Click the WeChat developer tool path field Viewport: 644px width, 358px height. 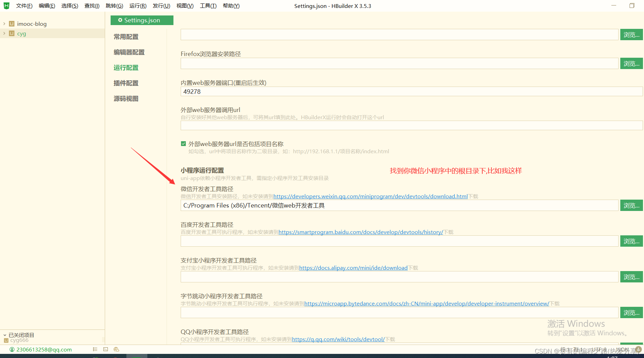click(x=399, y=205)
